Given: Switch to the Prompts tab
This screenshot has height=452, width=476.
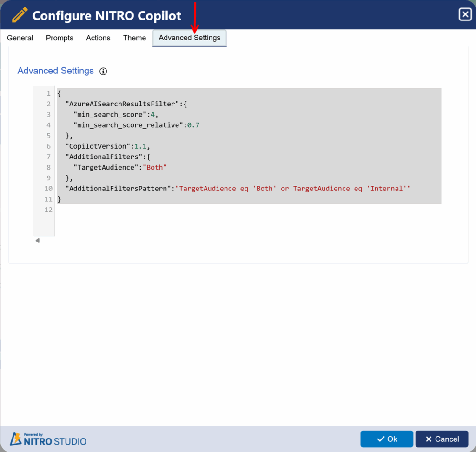Looking at the screenshot, I should click(59, 38).
